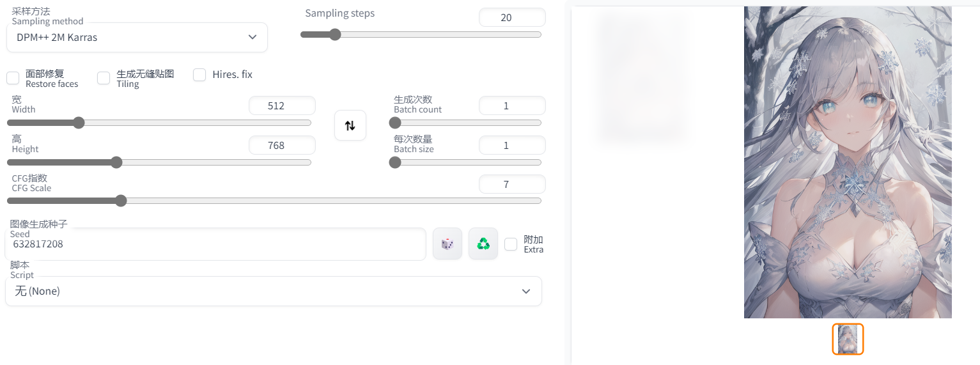Click the Height slider handle

116,162
